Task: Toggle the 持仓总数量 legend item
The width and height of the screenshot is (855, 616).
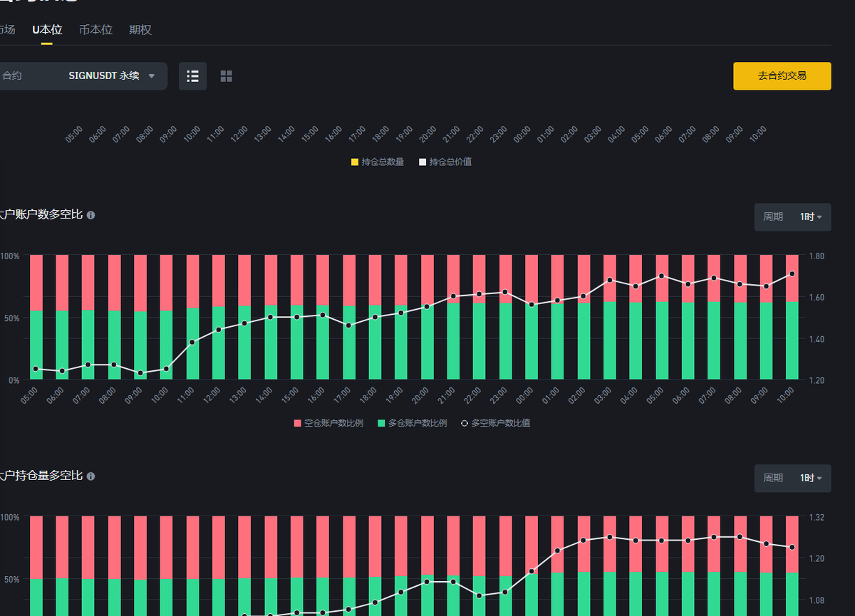Action: coord(378,162)
